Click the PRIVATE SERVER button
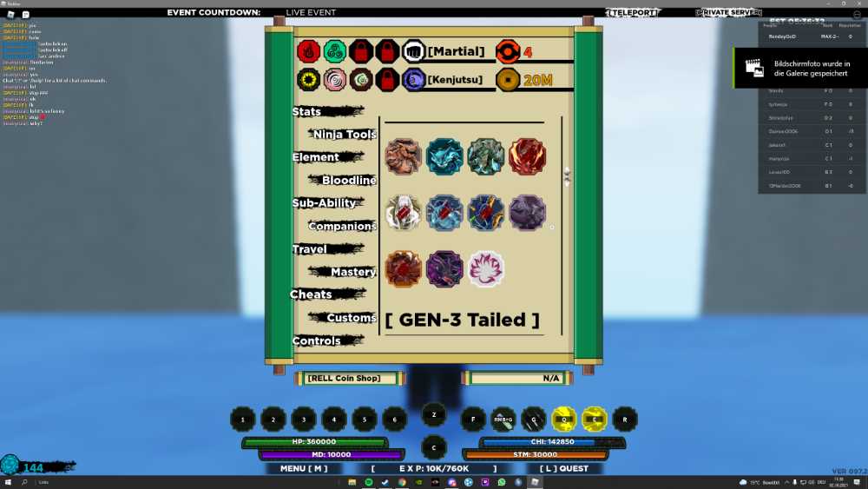Image resolution: width=868 pixels, height=489 pixels. point(728,12)
